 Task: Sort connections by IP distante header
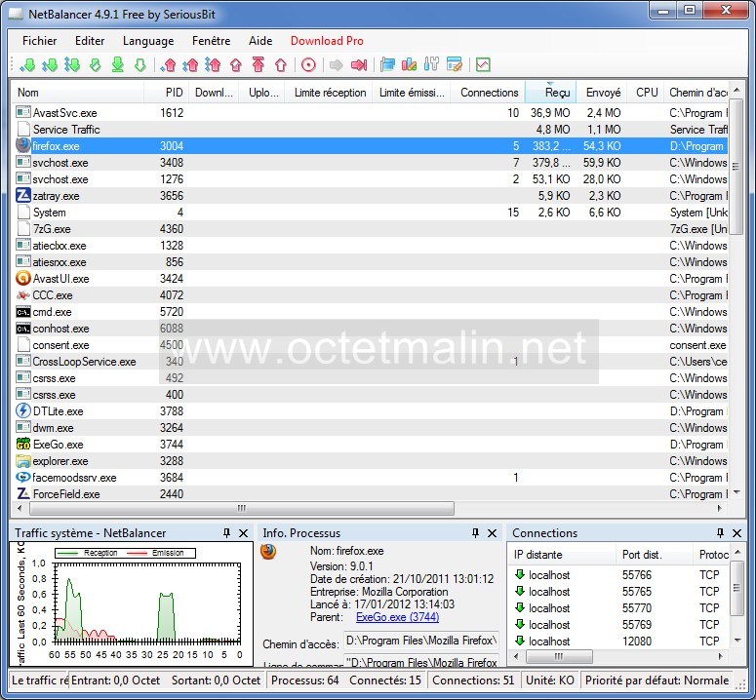coord(562,555)
